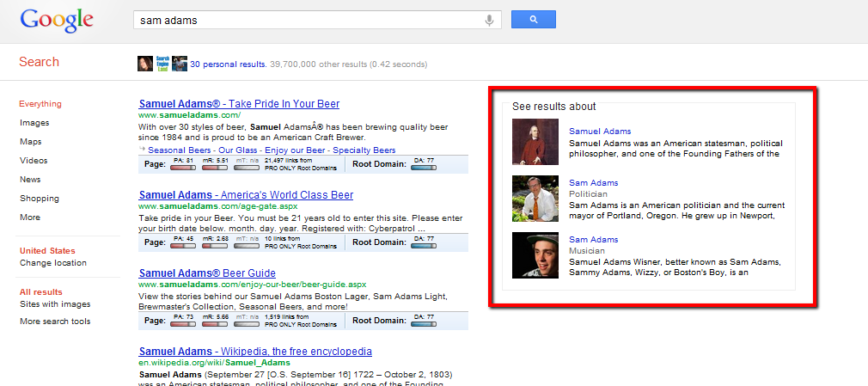Image resolution: width=868 pixels, height=386 pixels.
Task: Select the Images filter
Action: pyautogui.click(x=34, y=122)
